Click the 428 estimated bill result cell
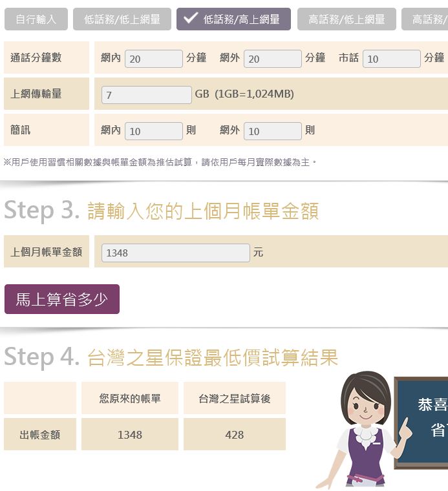This screenshot has height=491, width=448. [x=234, y=434]
